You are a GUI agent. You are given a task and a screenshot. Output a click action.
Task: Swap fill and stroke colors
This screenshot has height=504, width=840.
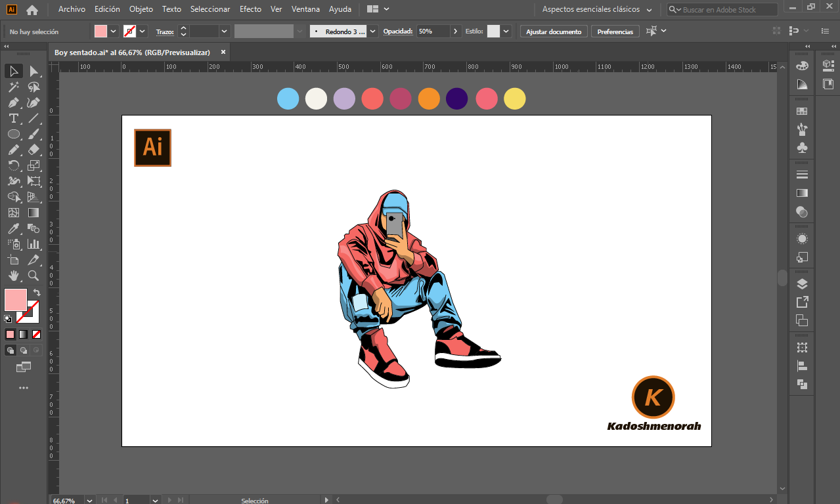coord(37,292)
